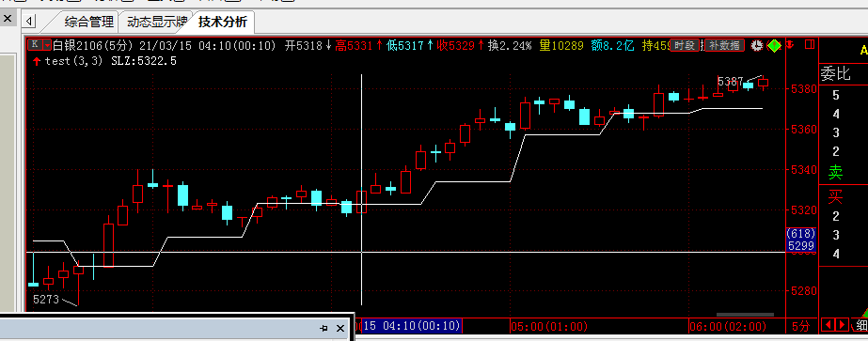Click the 开5318 open value
This screenshot has height=341, width=868.
tap(308, 45)
